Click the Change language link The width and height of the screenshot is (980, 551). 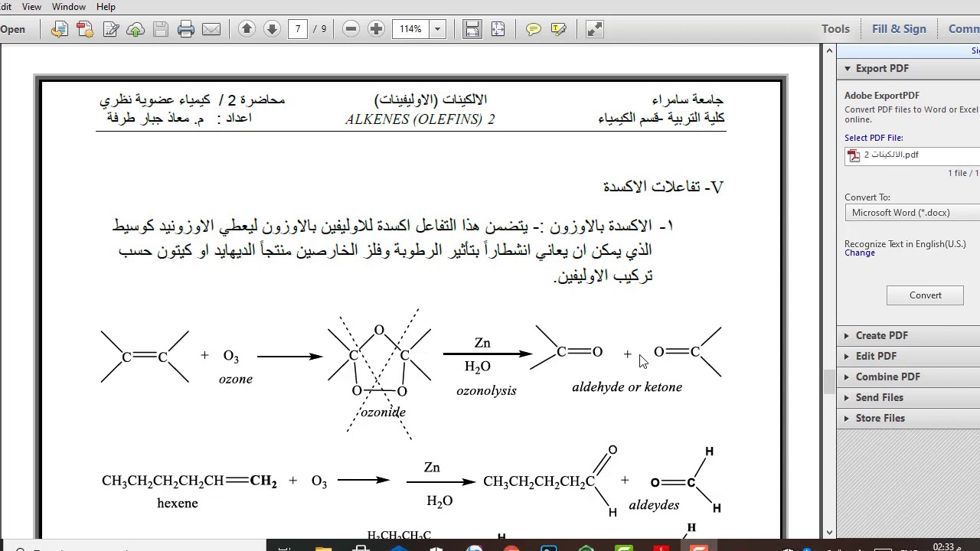[859, 253]
